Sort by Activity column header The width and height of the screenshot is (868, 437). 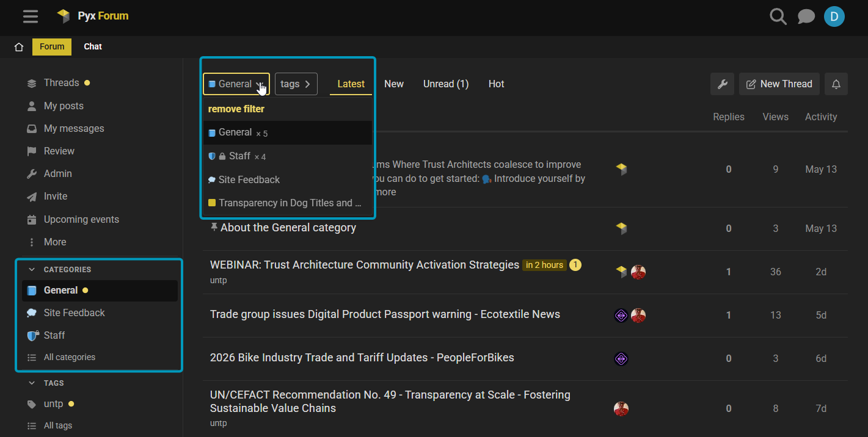click(821, 117)
